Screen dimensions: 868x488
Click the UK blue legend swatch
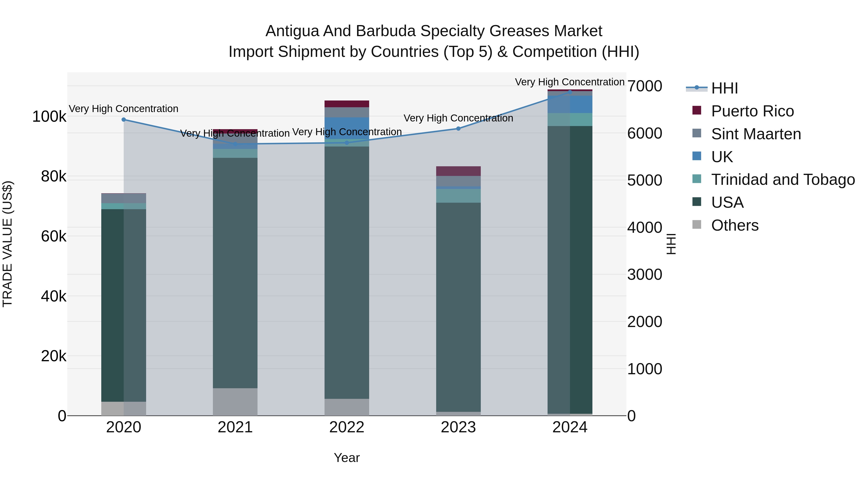(697, 156)
